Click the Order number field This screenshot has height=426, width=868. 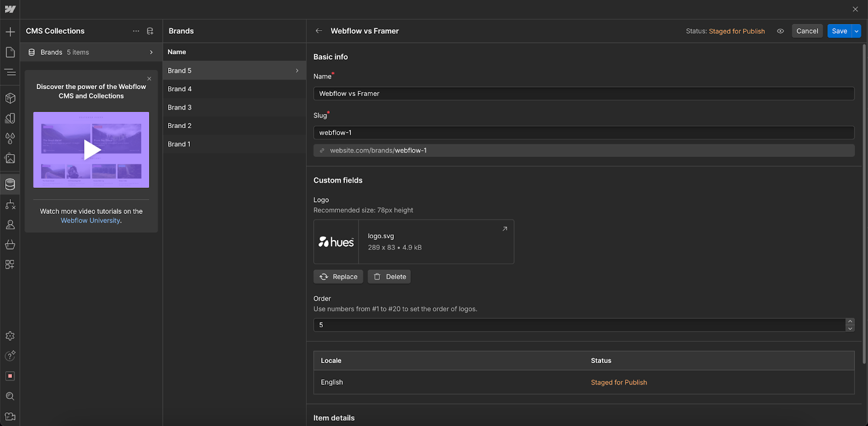click(x=579, y=325)
